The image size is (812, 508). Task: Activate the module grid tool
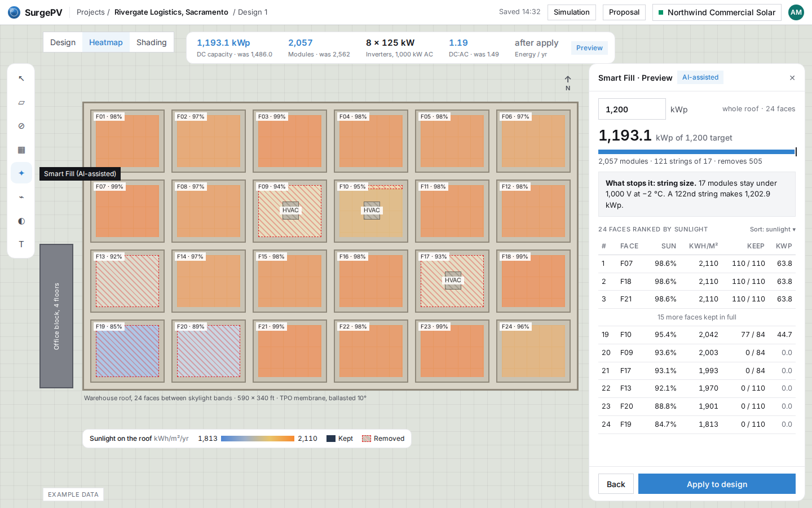click(21, 150)
